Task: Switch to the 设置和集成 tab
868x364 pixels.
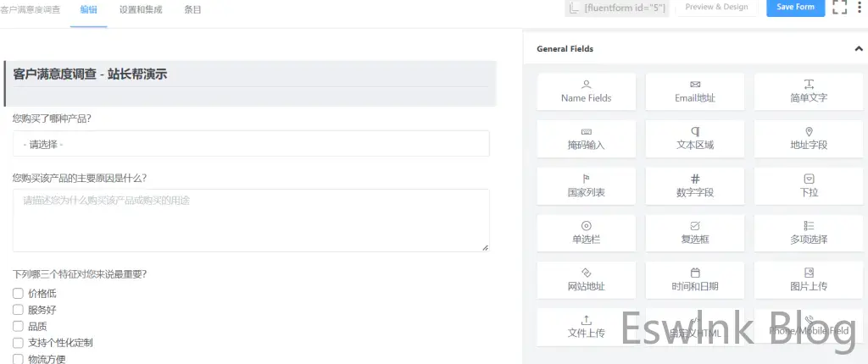Action: pos(139,8)
